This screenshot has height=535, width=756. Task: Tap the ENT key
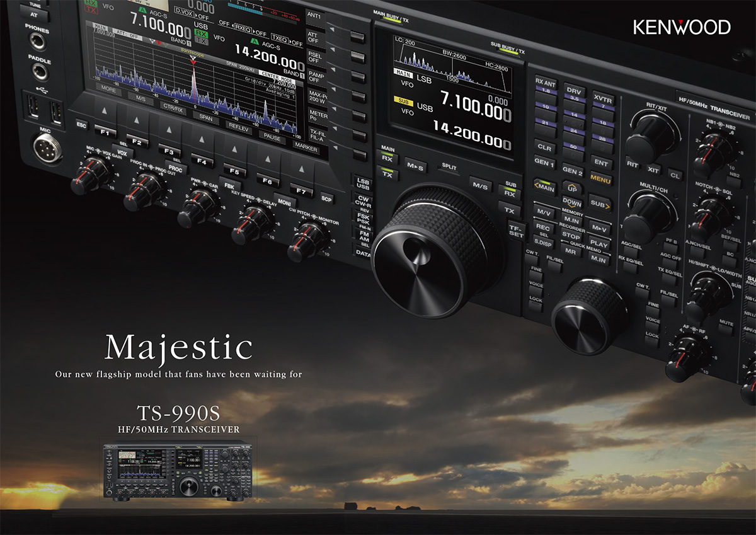(601, 163)
